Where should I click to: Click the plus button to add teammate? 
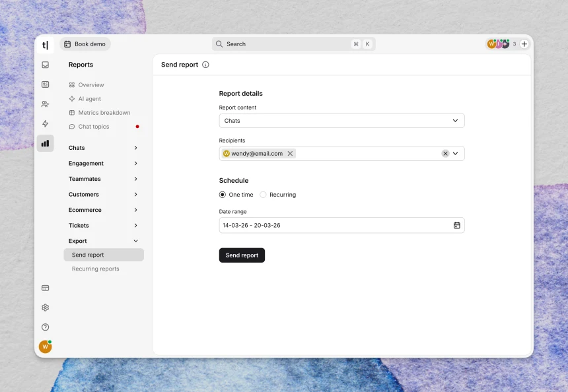(x=524, y=44)
